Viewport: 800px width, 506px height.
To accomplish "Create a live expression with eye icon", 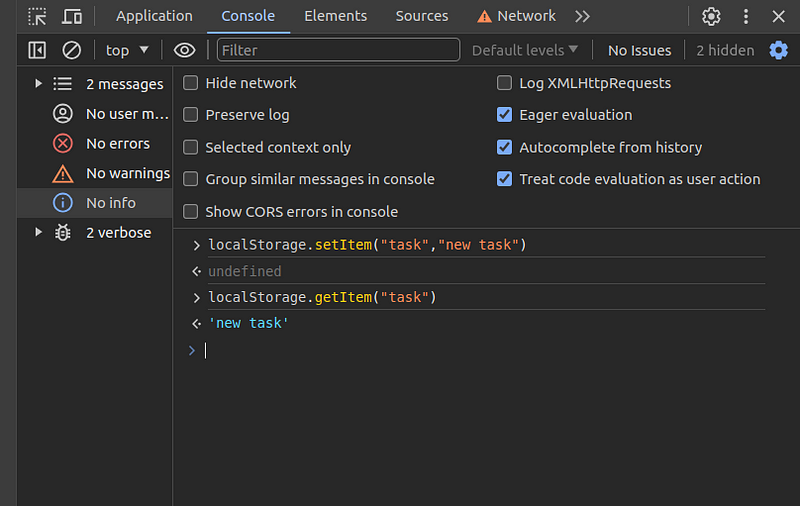I will point(184,50).
